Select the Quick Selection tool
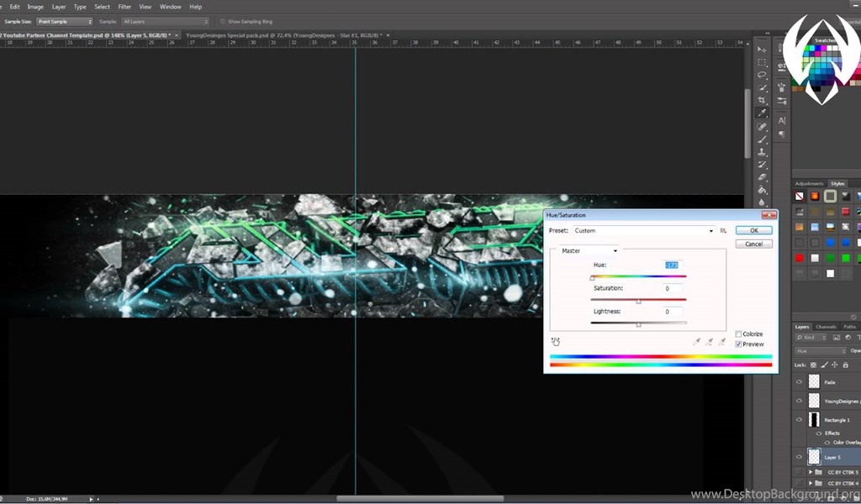Image resolution: width=861 pixels, height=504 pixels. point(762,87)
